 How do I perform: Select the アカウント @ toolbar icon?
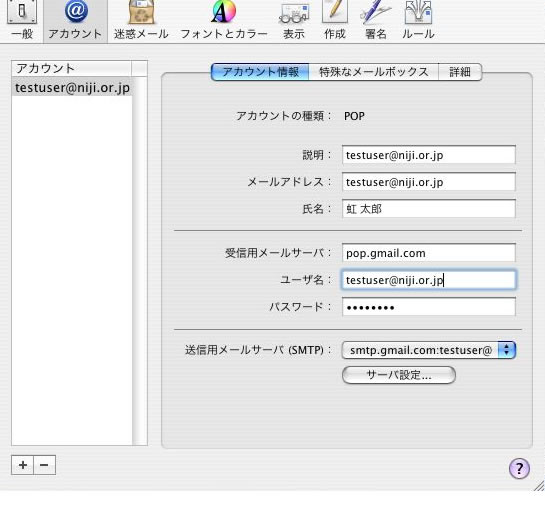click(x=75, y=21)
